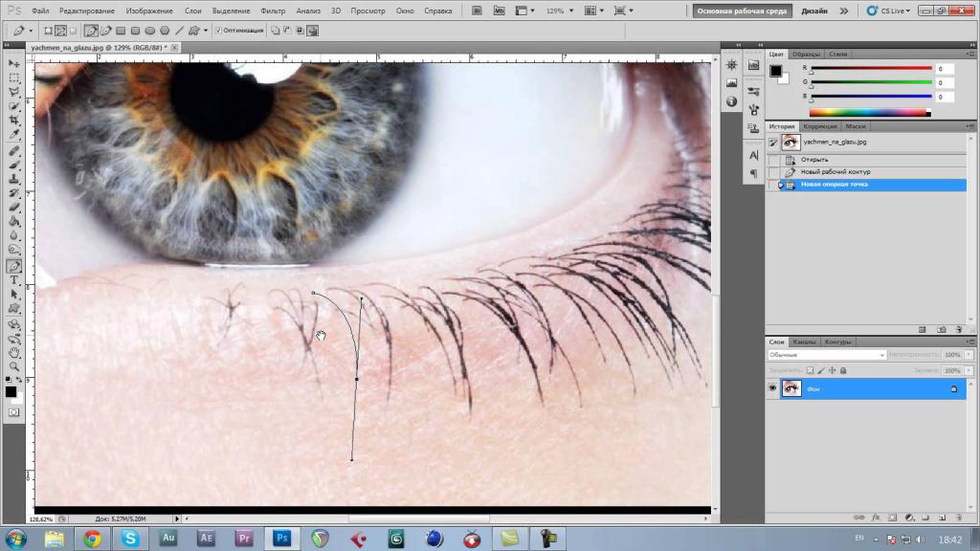Click the Дизайн workspace button

click(814, 11)
